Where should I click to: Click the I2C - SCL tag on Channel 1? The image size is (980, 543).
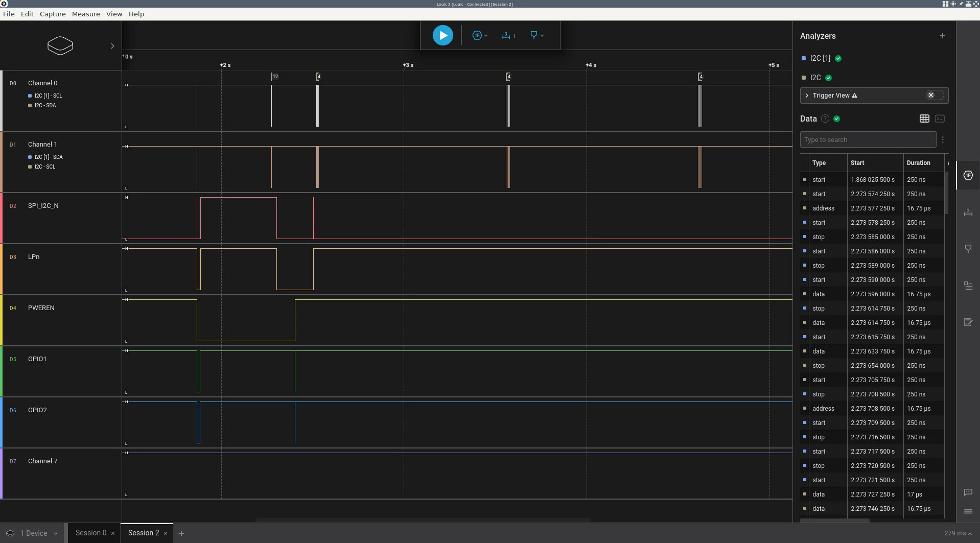[x=42, y=167]
